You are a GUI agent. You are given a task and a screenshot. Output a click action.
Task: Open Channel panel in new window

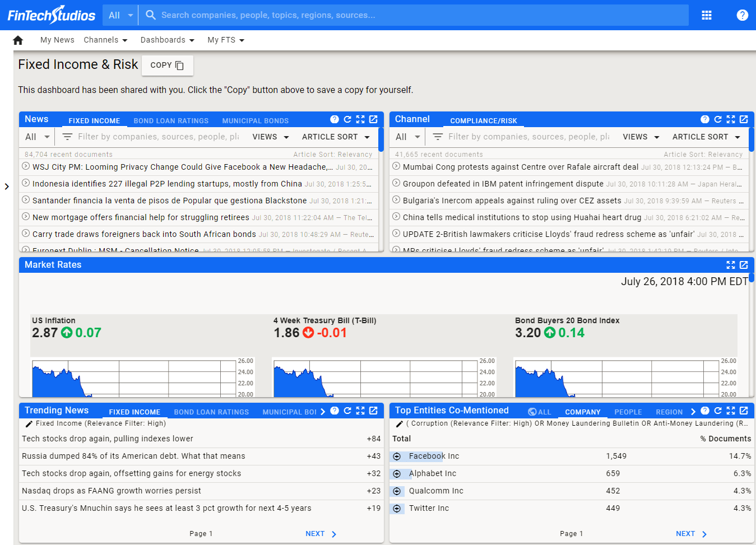[x=744, y=119]
